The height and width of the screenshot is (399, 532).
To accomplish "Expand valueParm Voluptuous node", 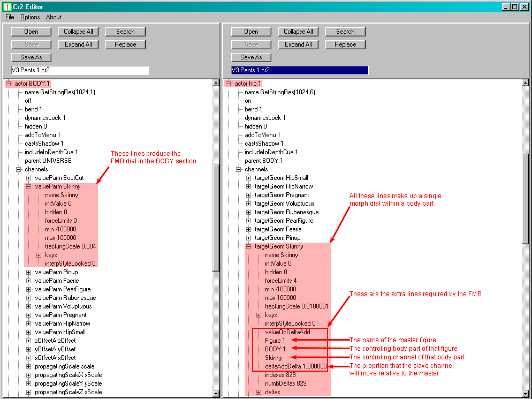I will point(28,306).
